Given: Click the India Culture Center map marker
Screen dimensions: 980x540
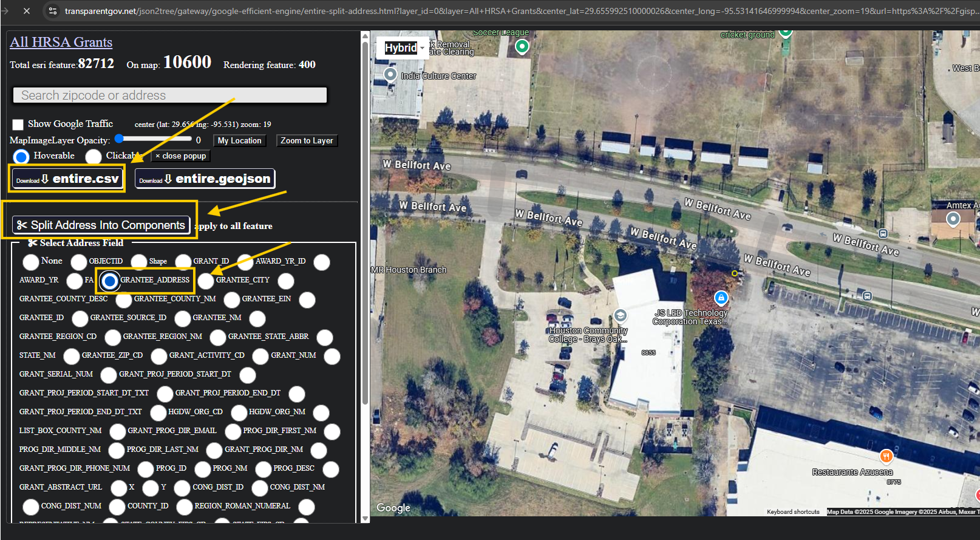Looking at the screenshot, I should (x=390, y=74).
